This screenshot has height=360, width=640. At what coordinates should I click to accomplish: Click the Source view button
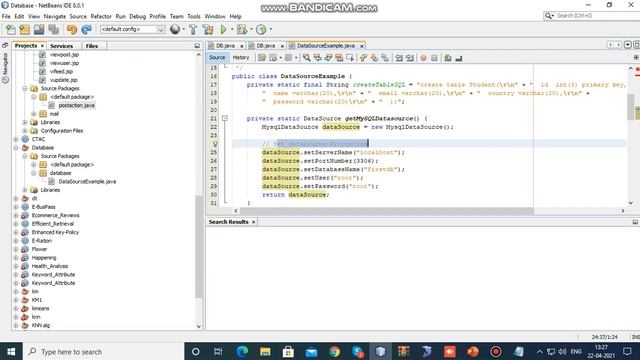tap(217, 58)
